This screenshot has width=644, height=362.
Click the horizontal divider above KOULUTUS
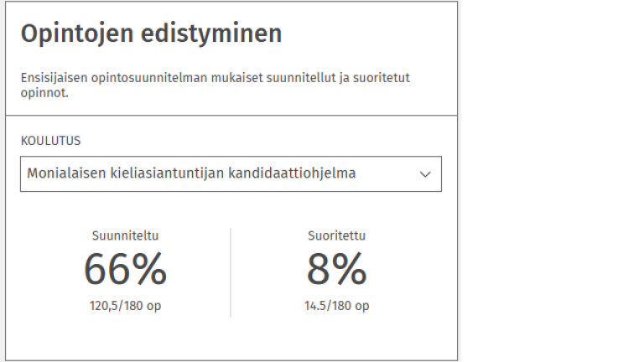(x=231, y=115)
